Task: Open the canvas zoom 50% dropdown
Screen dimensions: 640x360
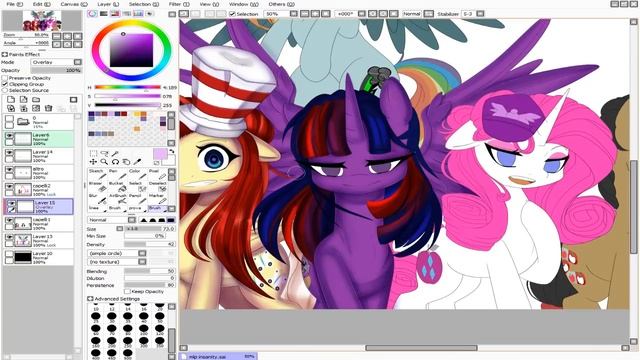Action: (294, 14)
